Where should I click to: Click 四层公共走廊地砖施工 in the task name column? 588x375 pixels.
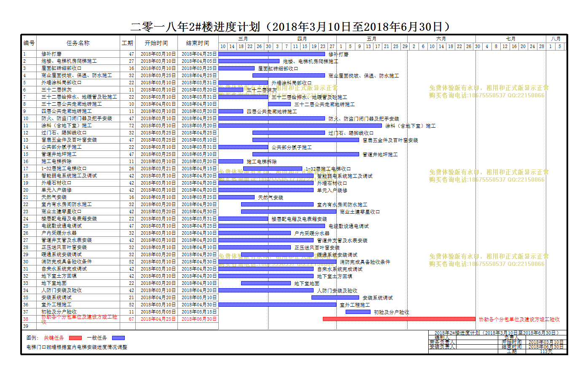(67, 111)
